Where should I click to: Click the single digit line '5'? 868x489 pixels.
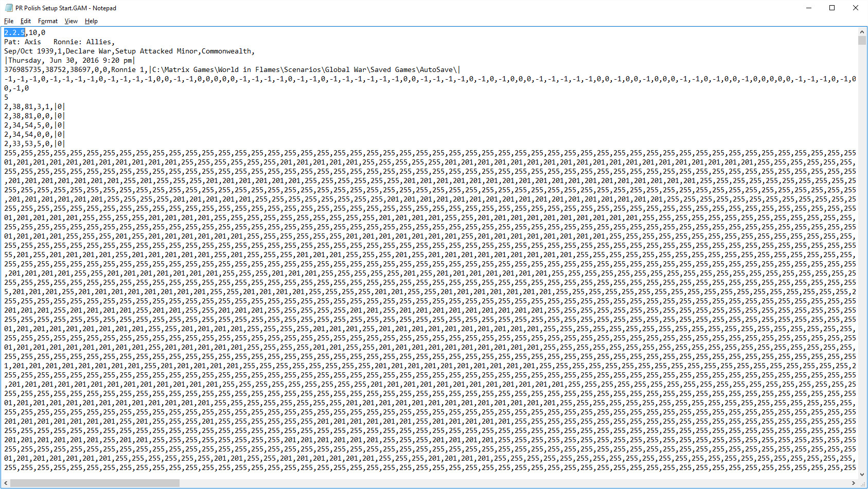[6, 97]
